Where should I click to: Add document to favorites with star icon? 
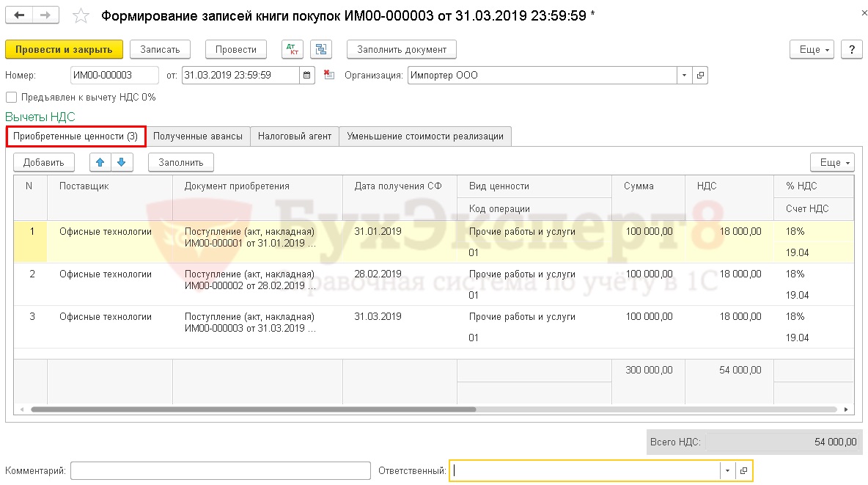click(x=82, y=16)
